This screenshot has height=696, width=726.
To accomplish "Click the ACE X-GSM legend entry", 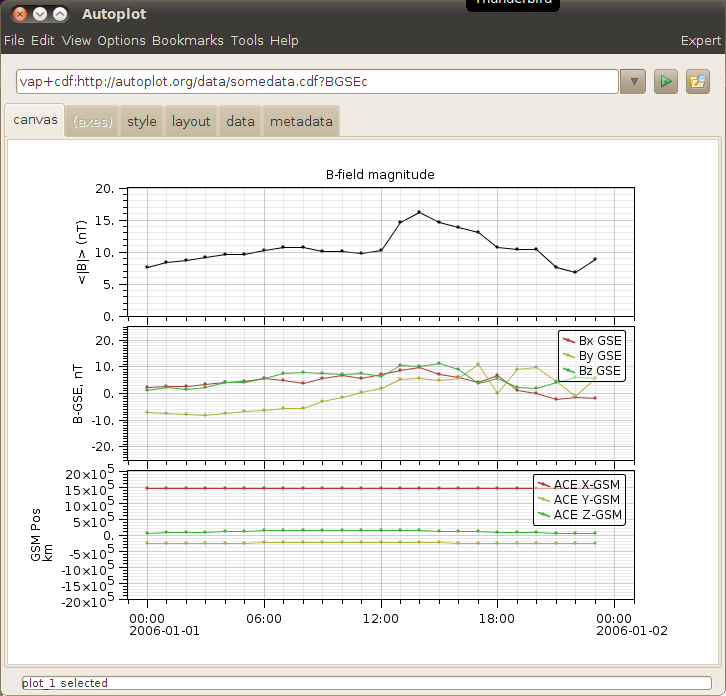I will [x=588, y=484].
